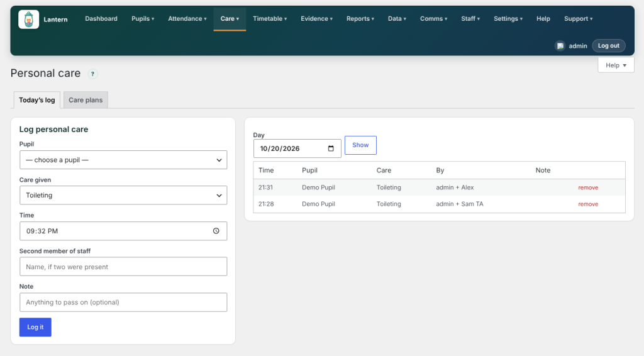Expand the Care menu

230,18
